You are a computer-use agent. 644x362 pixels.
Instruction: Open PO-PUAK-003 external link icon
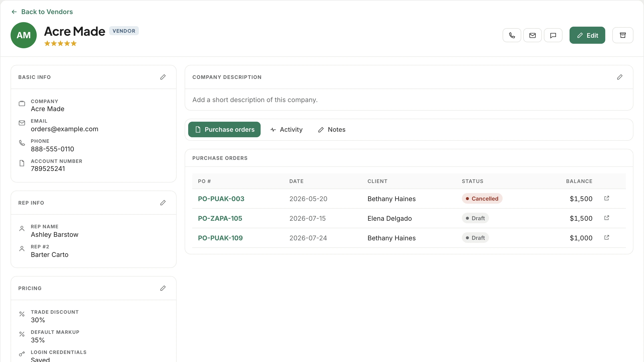click(x=607, y=198)
